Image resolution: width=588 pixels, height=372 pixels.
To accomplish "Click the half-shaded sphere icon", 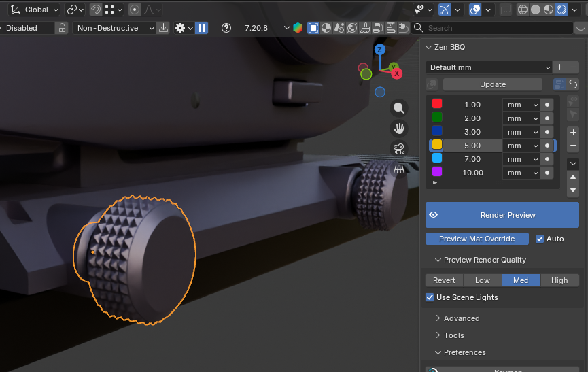I will tap(326, 28).
